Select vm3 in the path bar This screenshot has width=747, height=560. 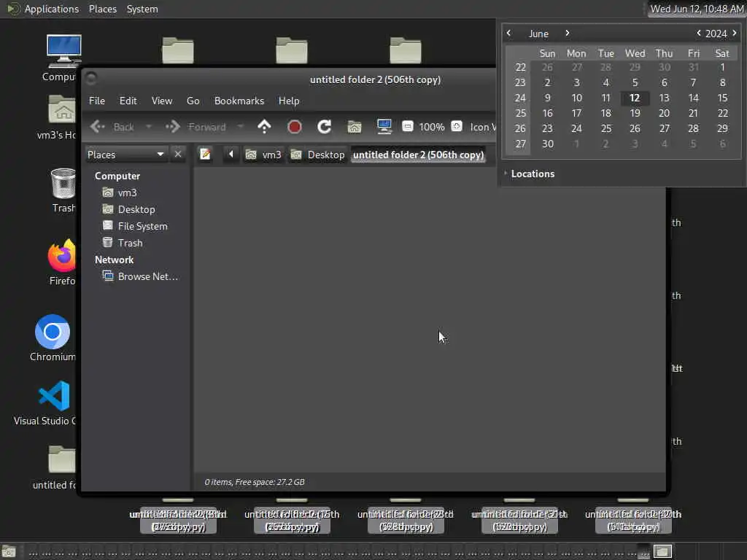coord(263,155)
